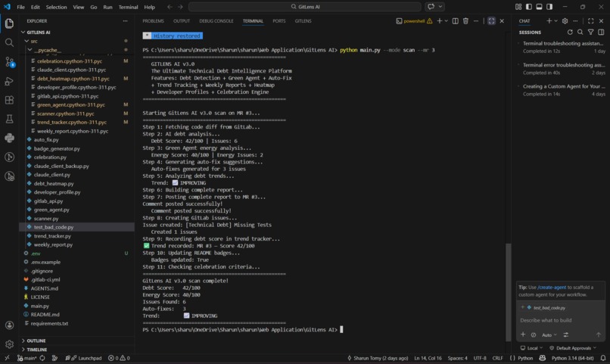The width and height of the screenshot is (610, 364).
Task: Open the new terminal profile dropdown arrow
Action: click(447, 21)
